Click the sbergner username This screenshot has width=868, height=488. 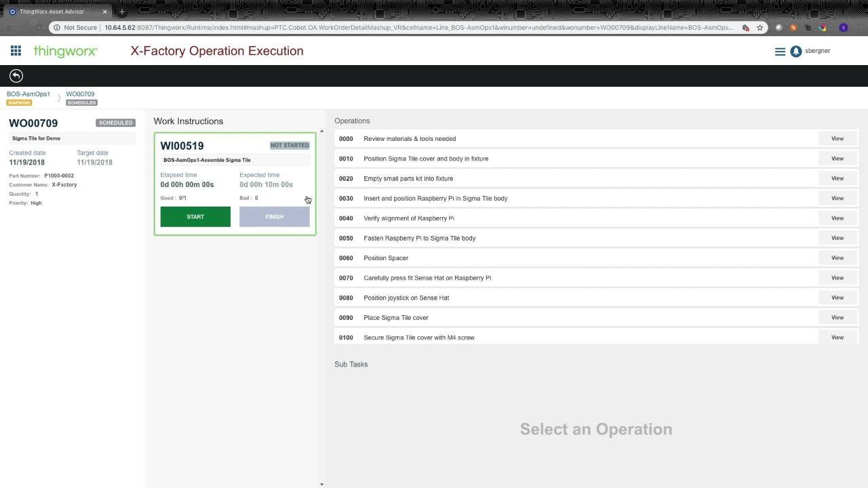pyautogui.click(x=817, y=51)
